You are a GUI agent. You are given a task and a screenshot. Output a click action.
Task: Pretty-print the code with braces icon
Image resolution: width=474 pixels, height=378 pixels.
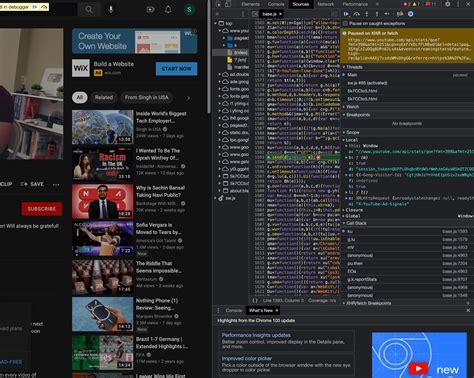click(255, 300)
